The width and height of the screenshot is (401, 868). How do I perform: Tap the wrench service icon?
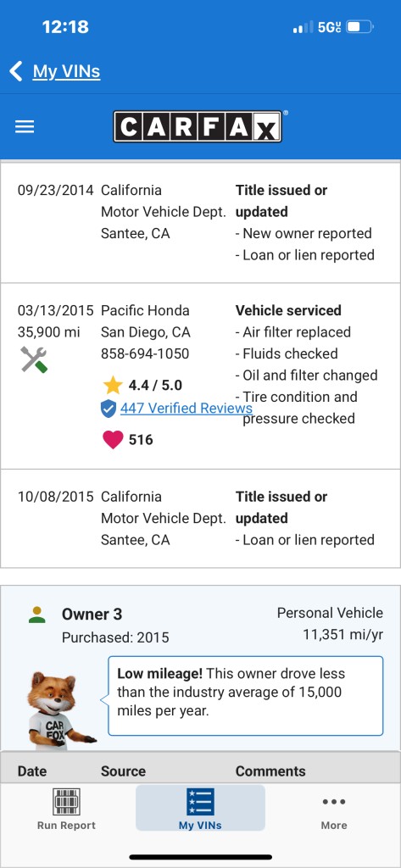(x=34, y=359)
